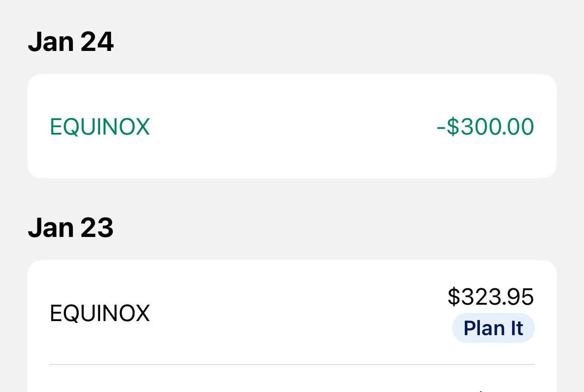
Task: Select the Jan 24 date header
Action: (x=70, y=42)
